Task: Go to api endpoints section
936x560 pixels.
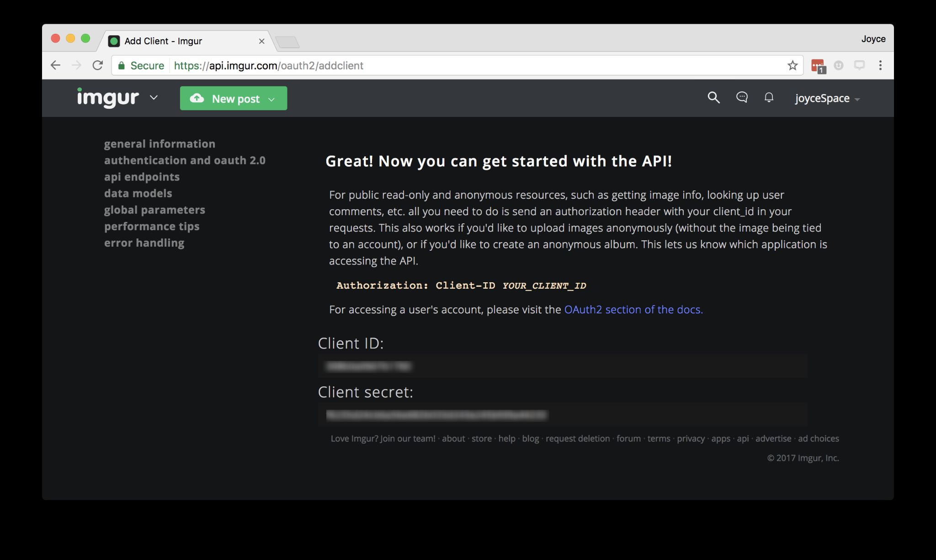Action: (142, 177)
